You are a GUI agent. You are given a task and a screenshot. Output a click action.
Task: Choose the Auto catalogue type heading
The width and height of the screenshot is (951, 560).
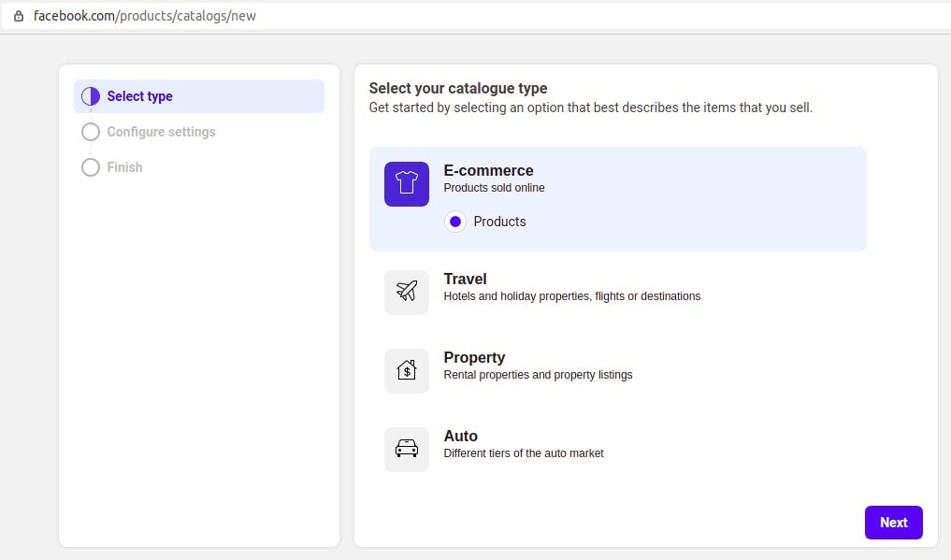(x=460, y=436)
